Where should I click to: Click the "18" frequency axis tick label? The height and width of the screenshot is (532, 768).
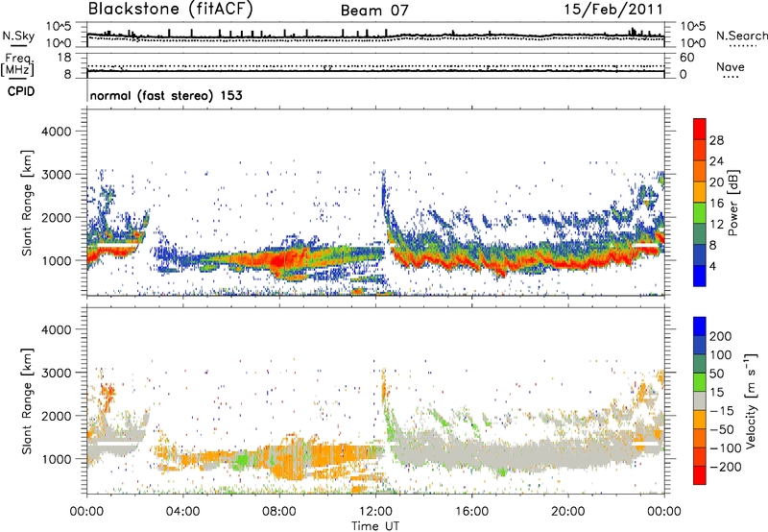point(64,58)
